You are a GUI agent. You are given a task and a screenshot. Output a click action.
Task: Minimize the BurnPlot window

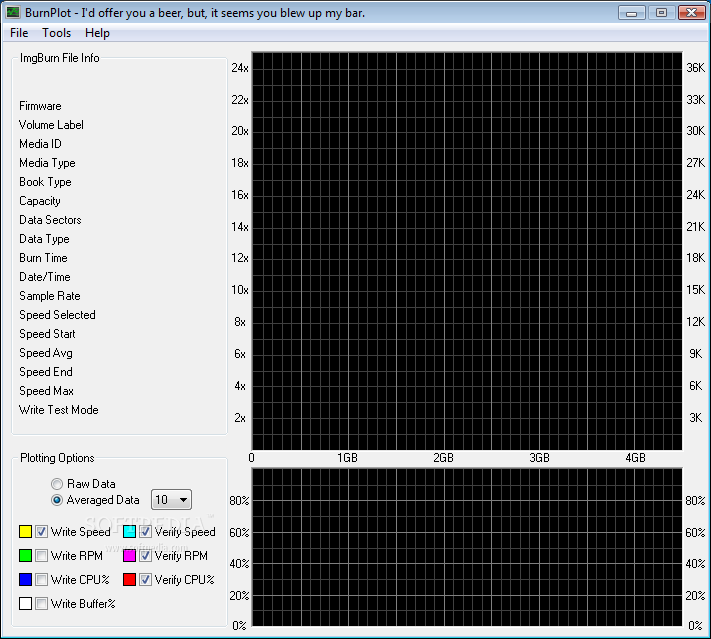[632, 13]
